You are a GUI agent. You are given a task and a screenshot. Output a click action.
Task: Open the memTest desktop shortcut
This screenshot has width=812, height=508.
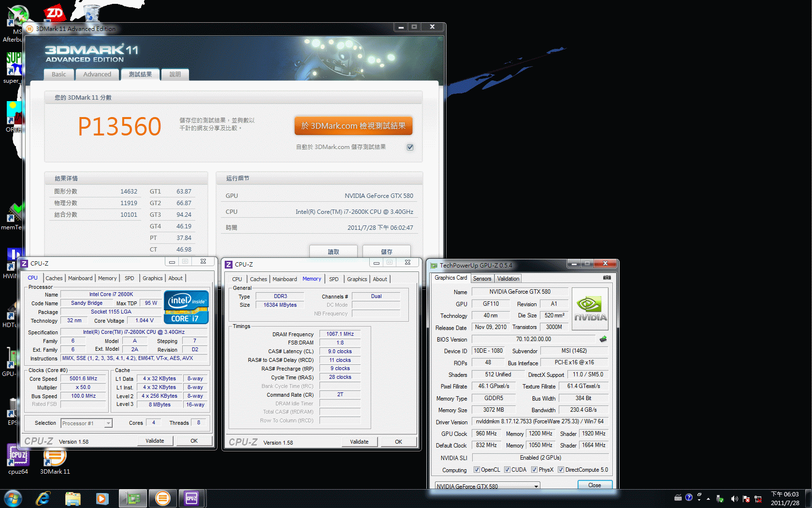pyautogui.click(x=14, y=216)
